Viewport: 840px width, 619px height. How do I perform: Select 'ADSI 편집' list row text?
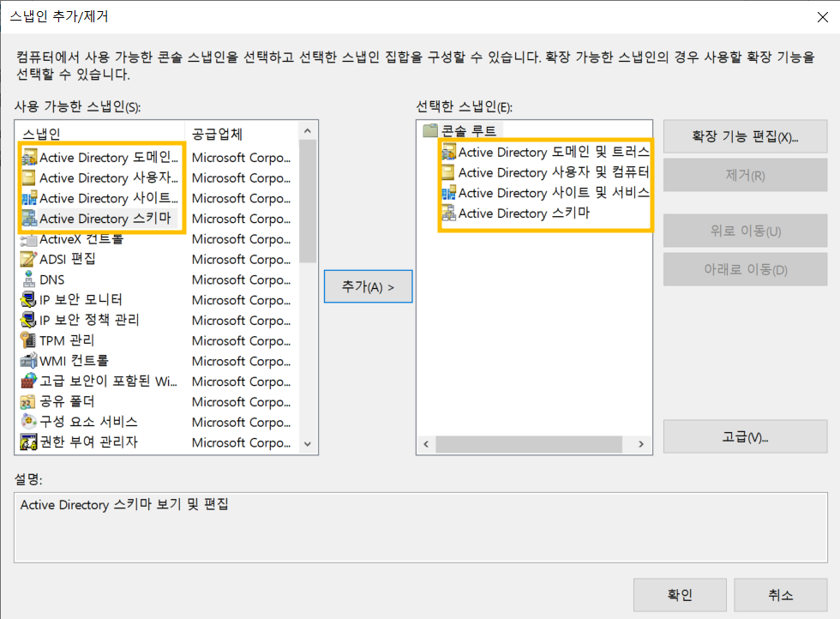[68, 260]
